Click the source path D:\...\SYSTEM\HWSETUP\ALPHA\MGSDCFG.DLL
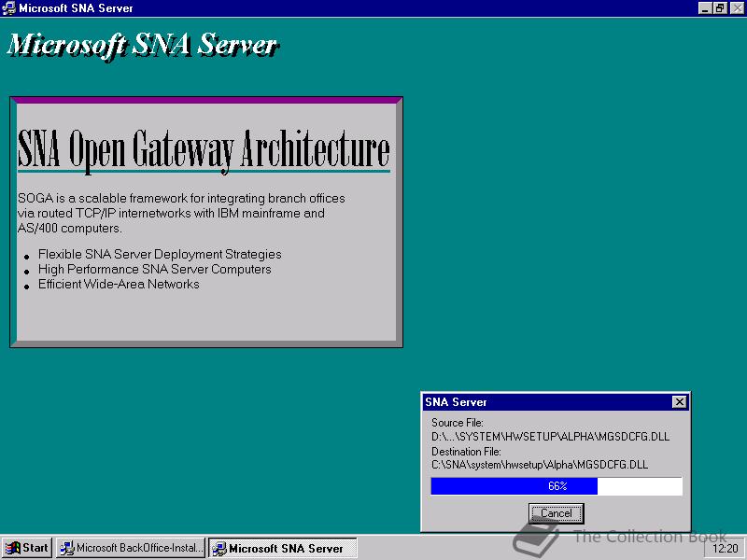Viewport: 747px width, 560px height. (x=550, y=437)
